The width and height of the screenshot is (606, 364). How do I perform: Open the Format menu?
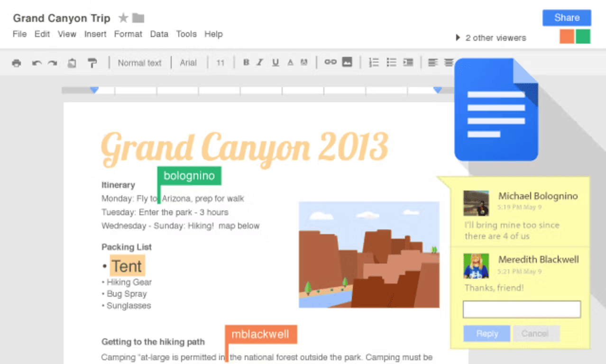coord(128,34)
